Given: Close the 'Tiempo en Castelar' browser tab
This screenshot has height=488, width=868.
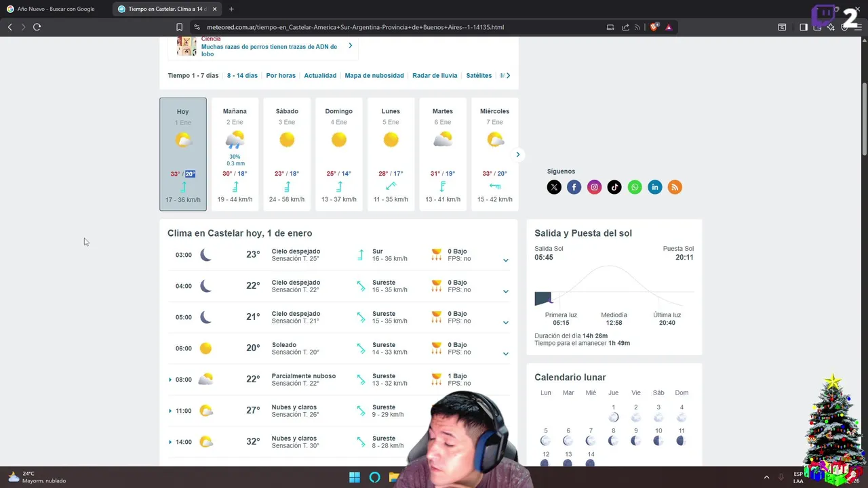Looking at the screenshot, I should pyautogui.click(x=215, y=9).
